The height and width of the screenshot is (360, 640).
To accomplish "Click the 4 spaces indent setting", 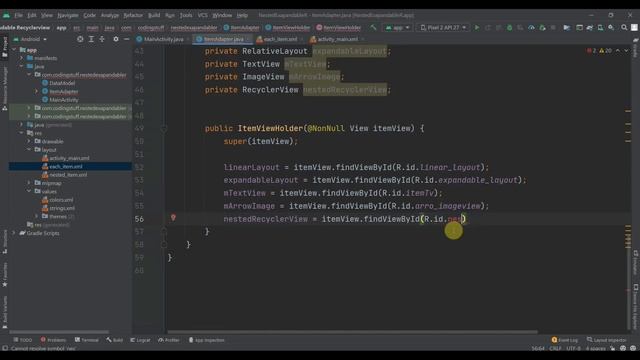I will pos(596,348).
